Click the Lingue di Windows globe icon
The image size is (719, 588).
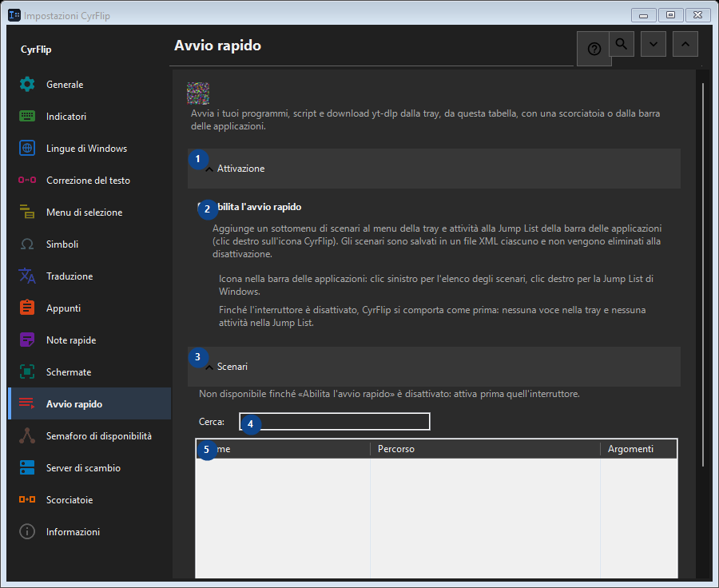27,148
